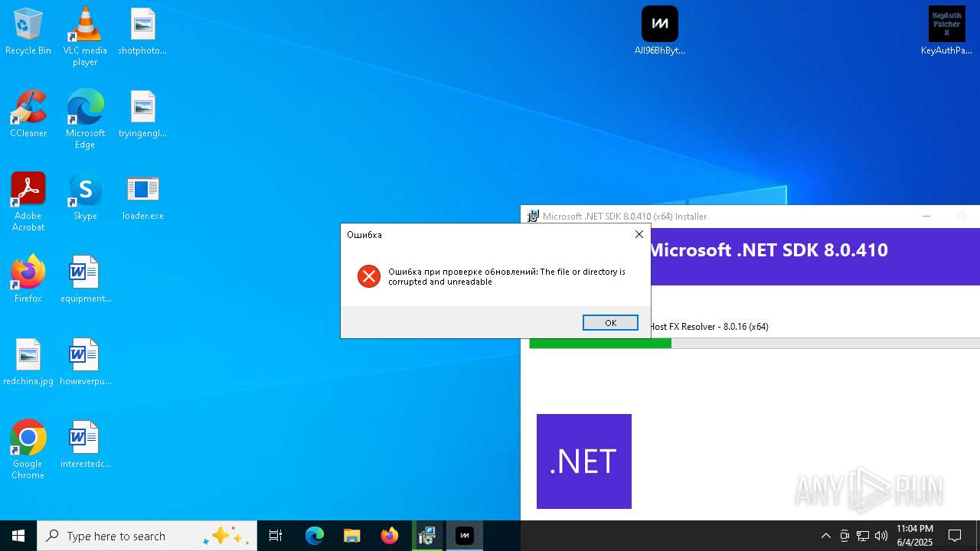Open the notification center icon
980x551 pixels.
coord(955,536)
